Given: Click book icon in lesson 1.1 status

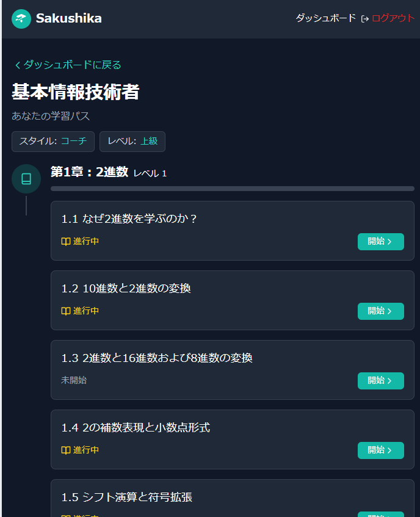Looking at the screenshot, I should [x=66, y=242].
